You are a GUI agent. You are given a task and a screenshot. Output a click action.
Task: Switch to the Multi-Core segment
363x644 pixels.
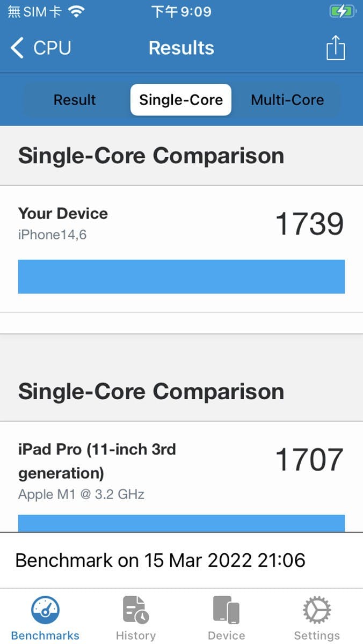(x=287, y=100)
